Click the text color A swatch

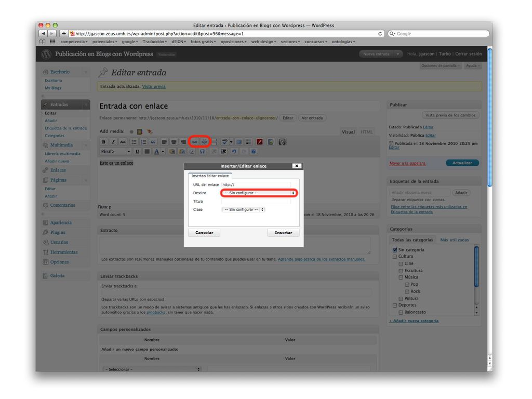(156, 151)
